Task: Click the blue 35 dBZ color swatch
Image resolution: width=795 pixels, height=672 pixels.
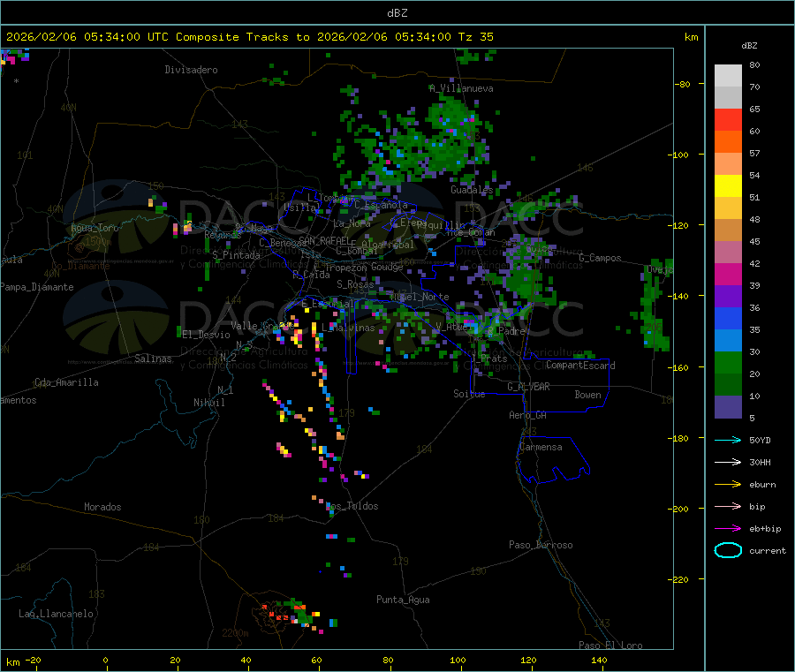Action: pyautogui.click(x=728, y=318)
